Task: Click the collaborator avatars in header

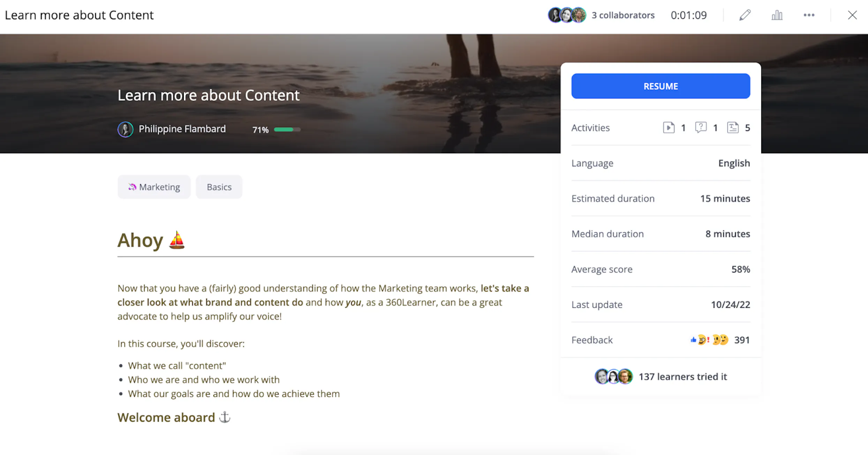Action: tap(567, 15)
